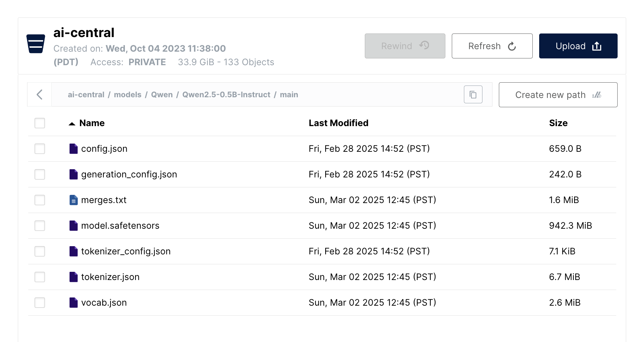Sort by Size column header

pyautogui.click(x=558, y=123)
